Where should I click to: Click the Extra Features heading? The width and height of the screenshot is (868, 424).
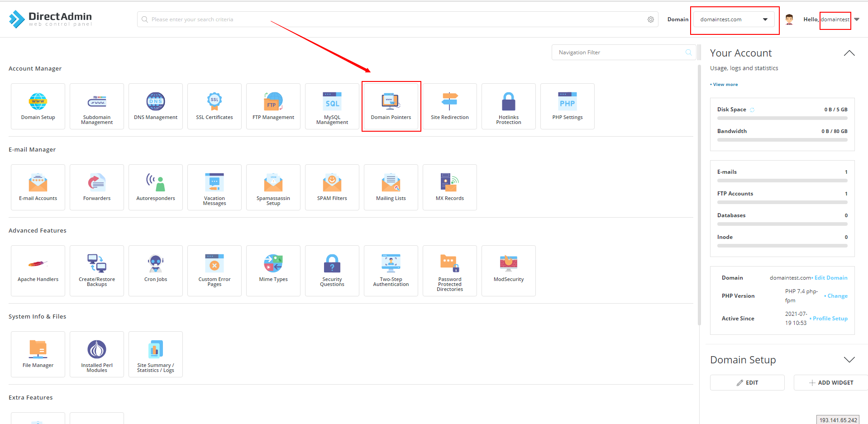[x=31, y=398]
